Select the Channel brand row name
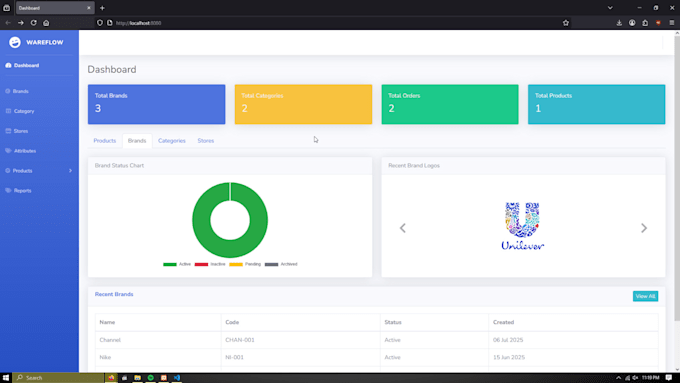The image size is (680, 383). tap(110, 340)
